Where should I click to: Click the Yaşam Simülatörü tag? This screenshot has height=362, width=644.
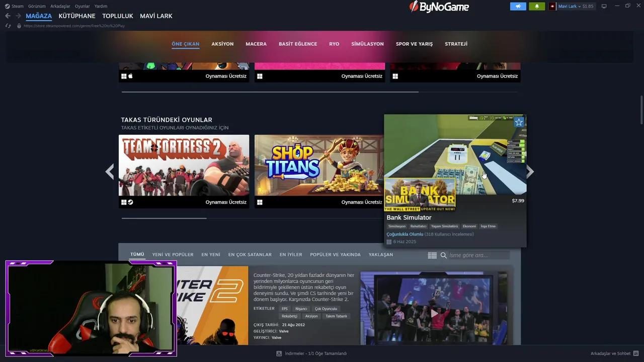[445, 226]
